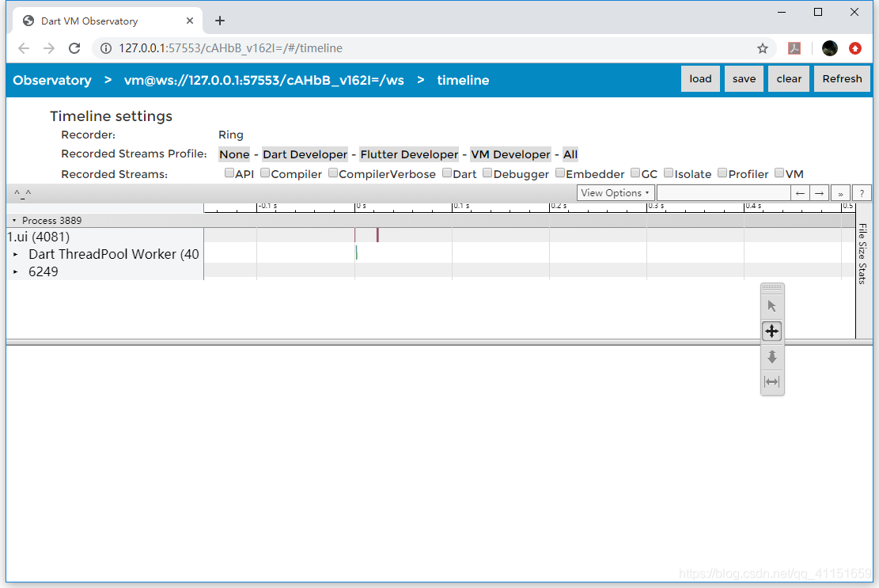Save the timeline with the save button
The width and height of the screenshot is (879, 588).
click(x=744, y=79)
